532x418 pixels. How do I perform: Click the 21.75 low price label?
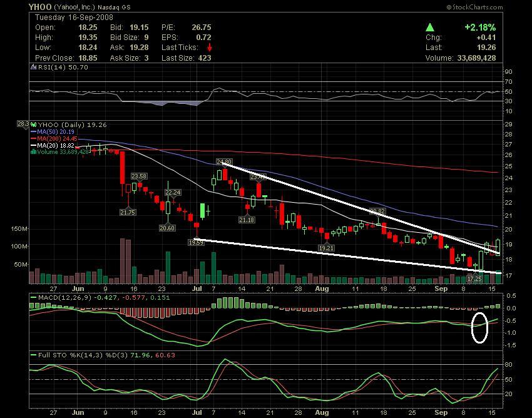pos(128,212)
